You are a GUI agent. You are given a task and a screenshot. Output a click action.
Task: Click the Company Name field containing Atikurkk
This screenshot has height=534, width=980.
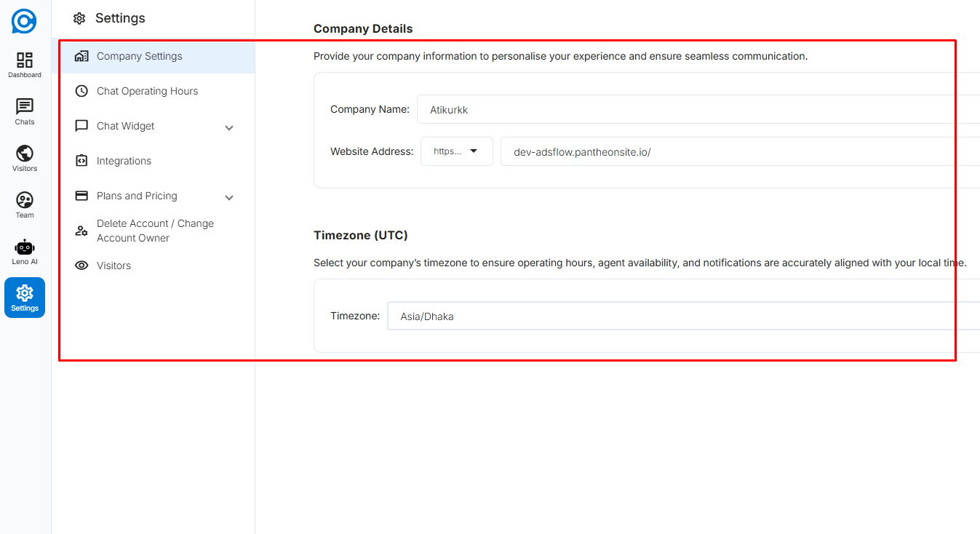tap(698, 109)
